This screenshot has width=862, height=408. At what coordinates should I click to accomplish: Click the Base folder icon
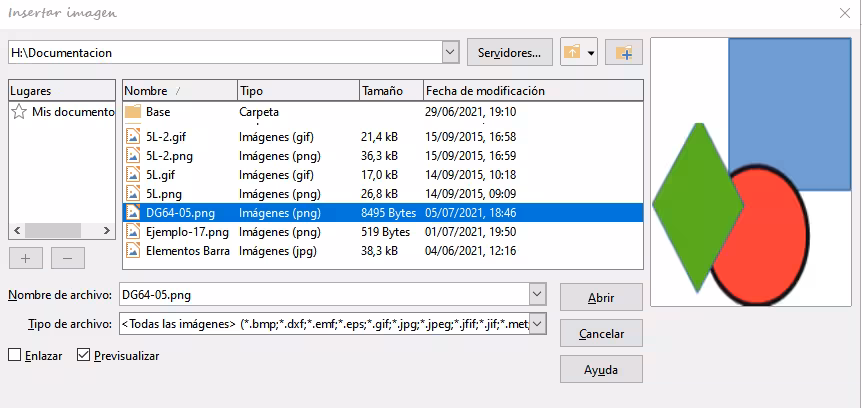point(133,112)
